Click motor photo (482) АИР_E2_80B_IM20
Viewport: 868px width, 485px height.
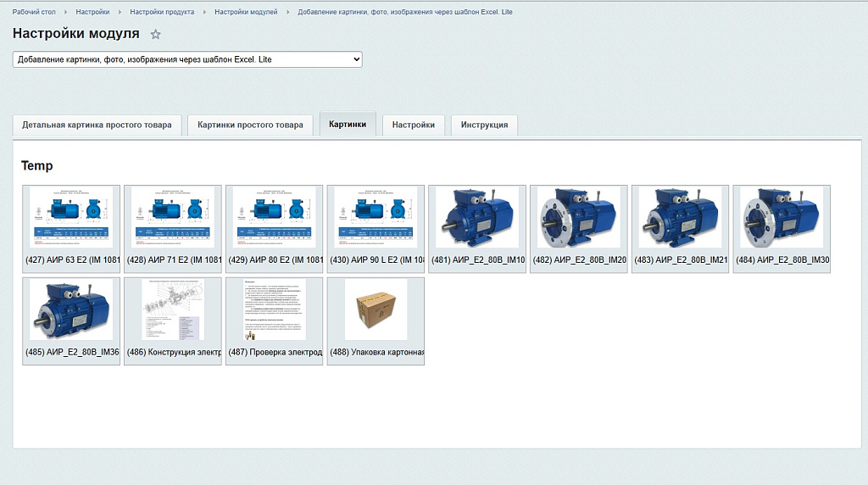pyautogui.click(x=579, y=218)
